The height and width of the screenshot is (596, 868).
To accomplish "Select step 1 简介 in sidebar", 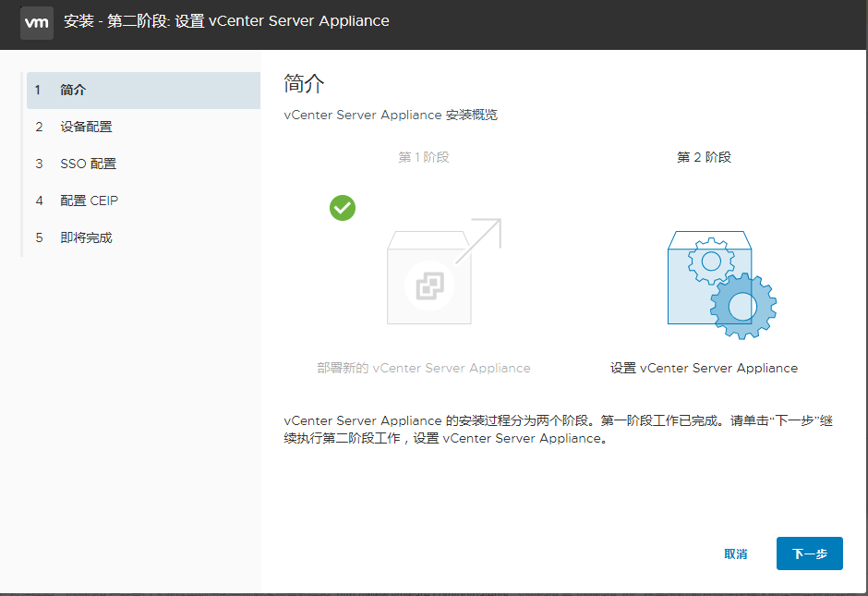I will 143,91.
